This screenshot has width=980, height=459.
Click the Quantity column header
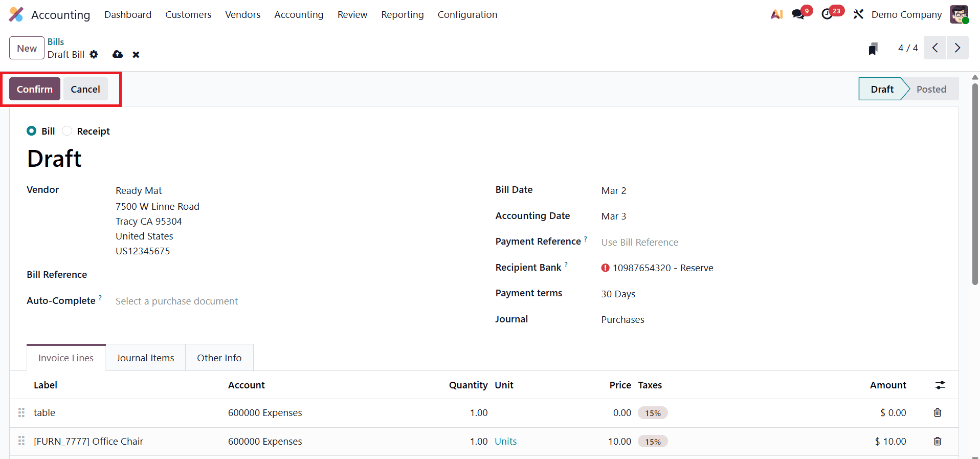(x=468, y=385)
